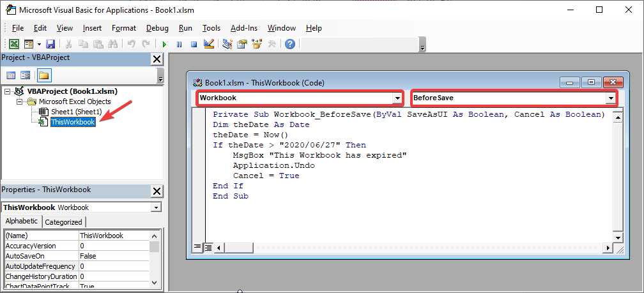Viewport: 644px width, 293px height.
Task: Open the Tools menu
Action: point(211,28)
